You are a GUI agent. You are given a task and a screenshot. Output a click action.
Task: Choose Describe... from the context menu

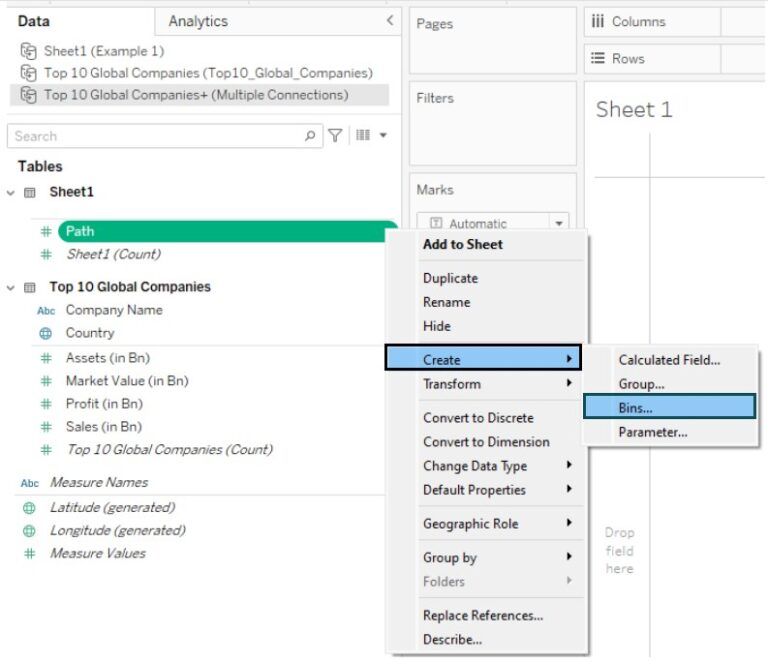[x=453, y=639]
